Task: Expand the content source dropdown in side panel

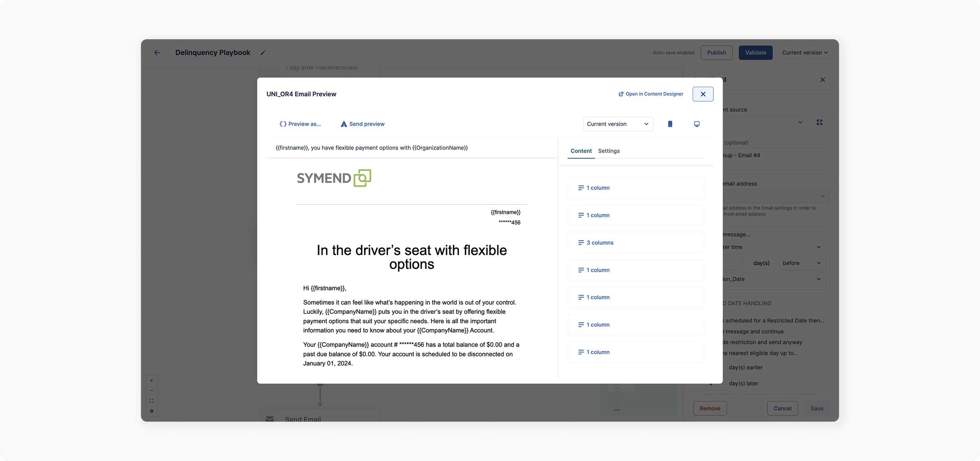Action: pyautogui.click(x=764, y=122)
